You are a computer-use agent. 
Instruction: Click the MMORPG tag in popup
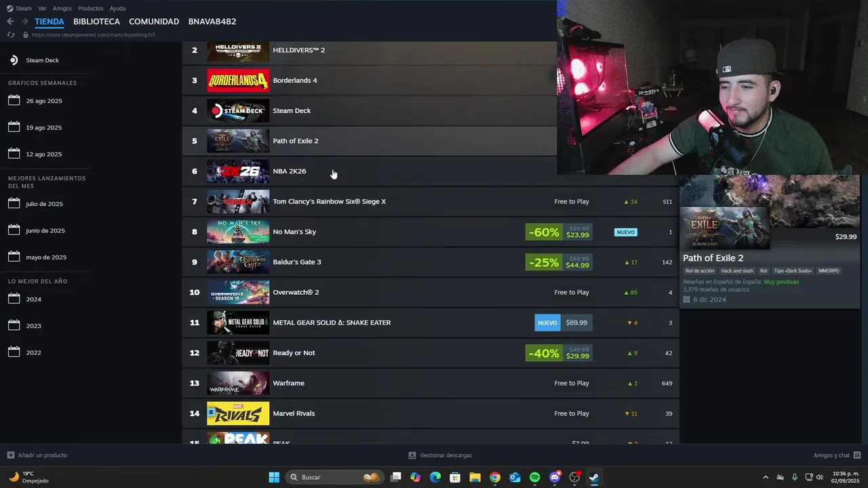coord(829,270)
